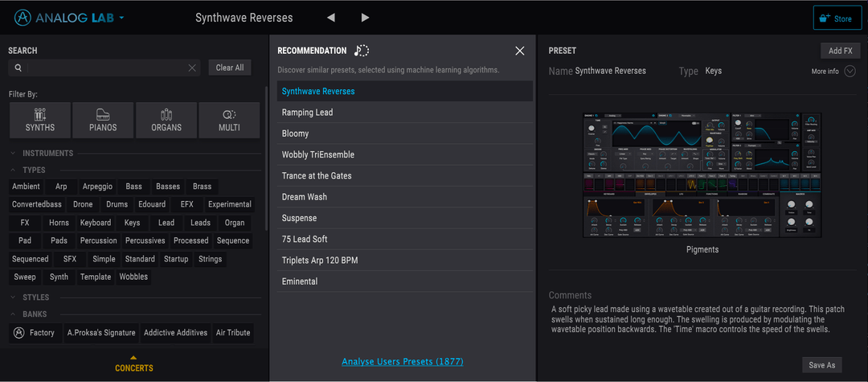Toggle the Arp type tag

coord(61,187)
